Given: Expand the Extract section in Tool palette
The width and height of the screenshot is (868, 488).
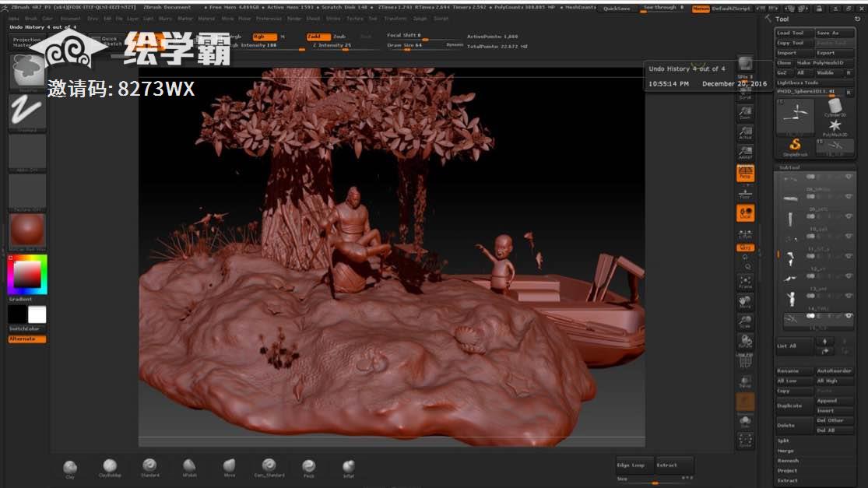Looking at the screenshot, I should [x=787, y=481].
